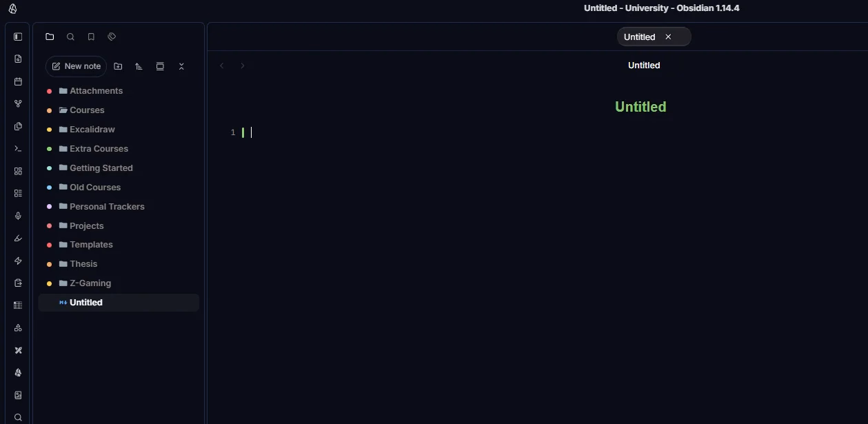Click the four-squares layout ribbon icon
Image resolution: width=868 pixels, height=424 pixels.
pos(18,171)
